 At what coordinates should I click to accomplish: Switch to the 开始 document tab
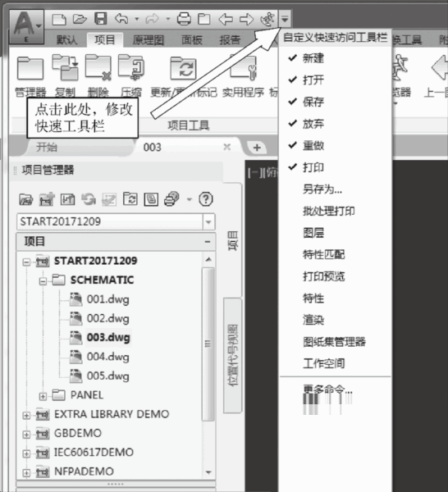coord(47,147)
